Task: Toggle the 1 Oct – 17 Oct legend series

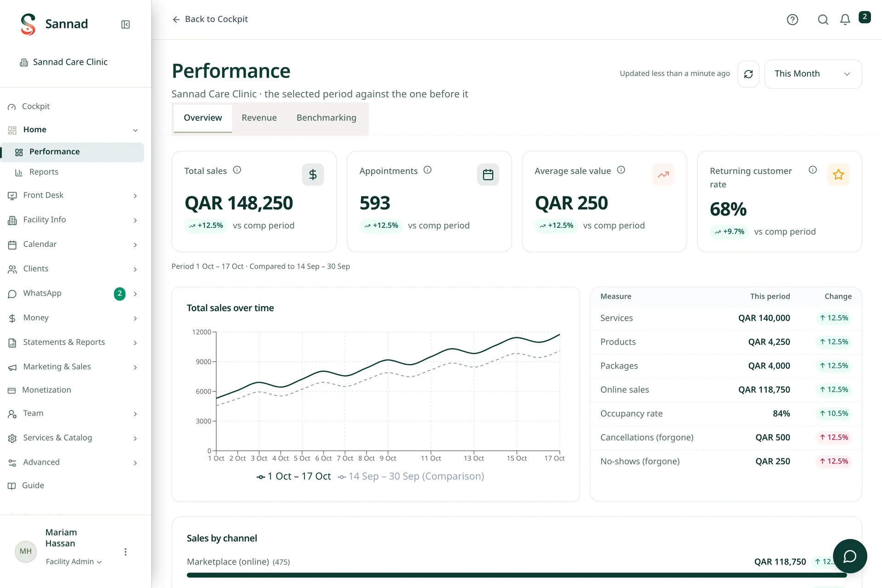Action: [294, 476]
